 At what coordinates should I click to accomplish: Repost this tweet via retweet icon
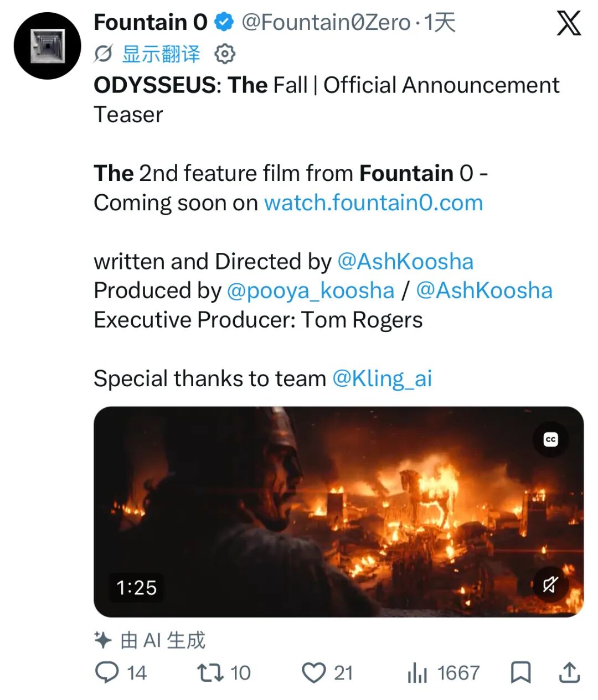[210, 672]
